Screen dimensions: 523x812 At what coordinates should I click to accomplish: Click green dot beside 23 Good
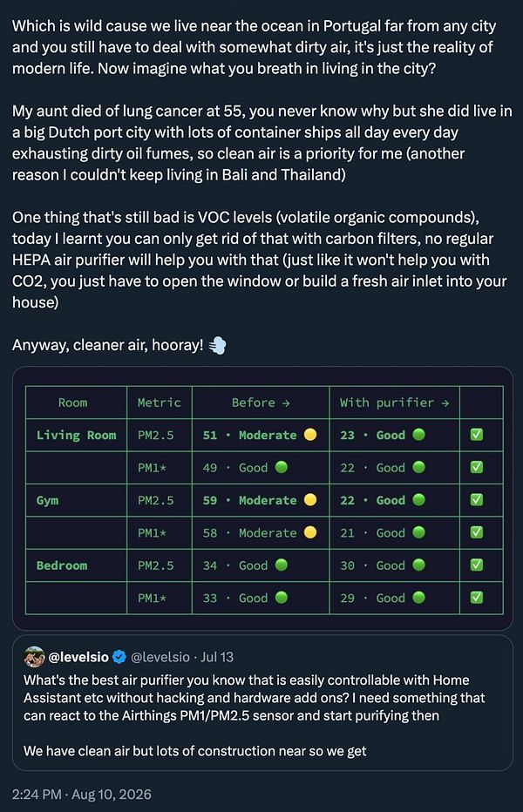click(x=418, y=435)
